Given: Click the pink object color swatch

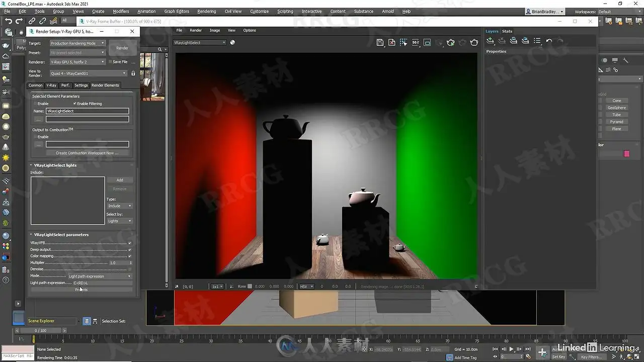Looking at the screenshot, I should click(626, 153).
